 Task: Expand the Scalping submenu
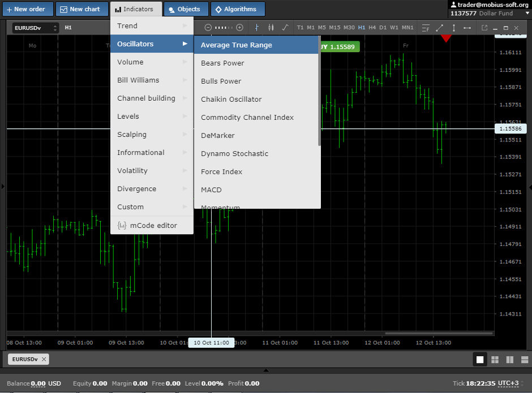click(152, 134)
